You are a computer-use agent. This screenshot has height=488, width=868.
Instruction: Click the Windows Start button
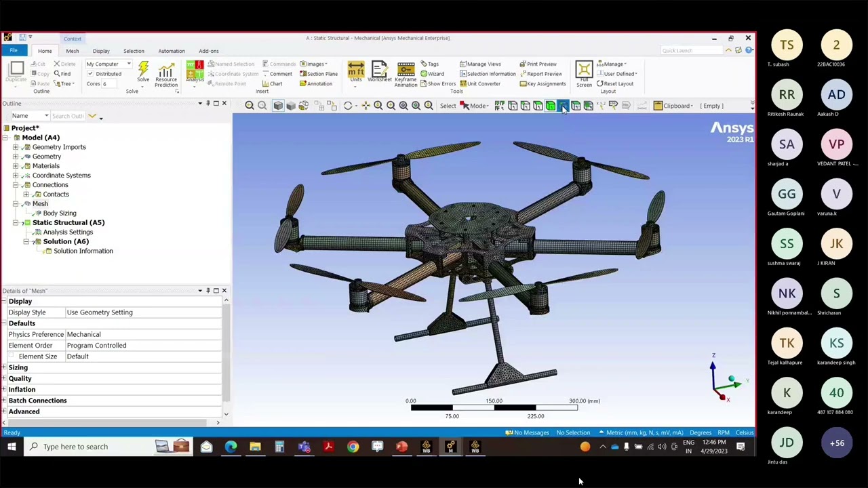coord(12,447)
